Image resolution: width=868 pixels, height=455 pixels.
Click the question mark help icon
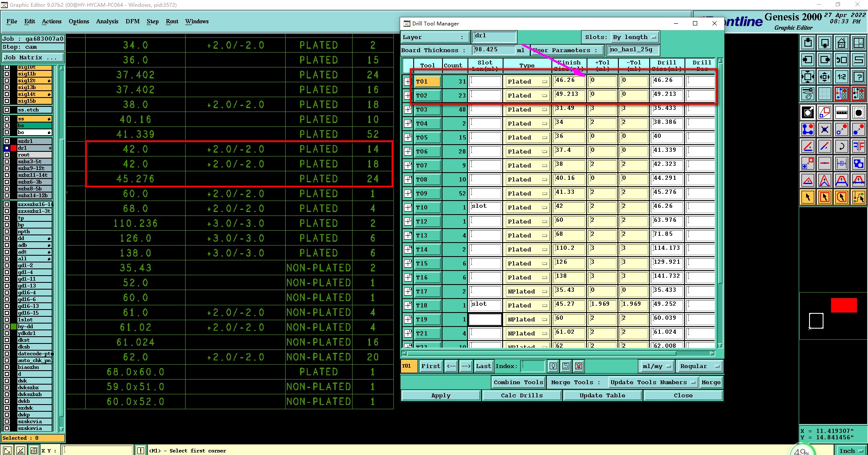[x=858, y=77]
